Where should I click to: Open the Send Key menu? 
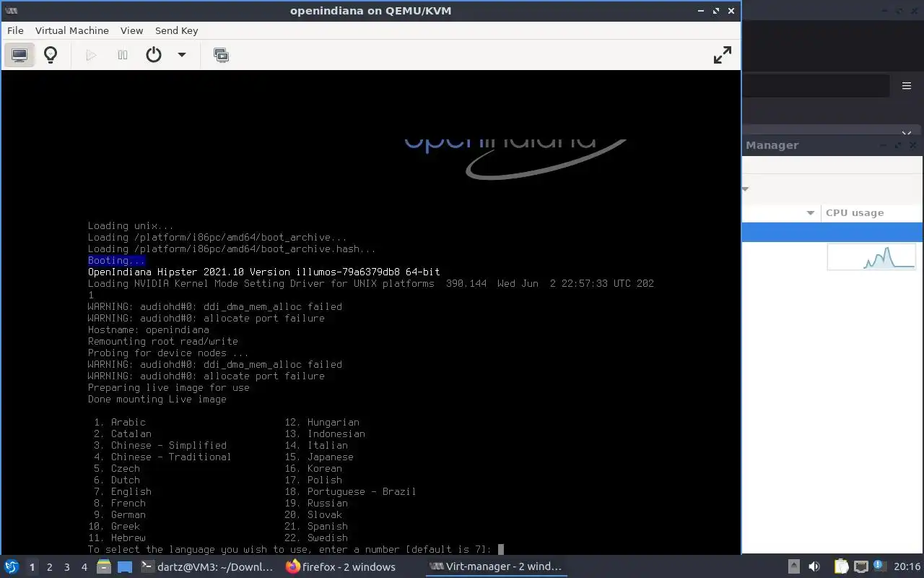(176, 30)
